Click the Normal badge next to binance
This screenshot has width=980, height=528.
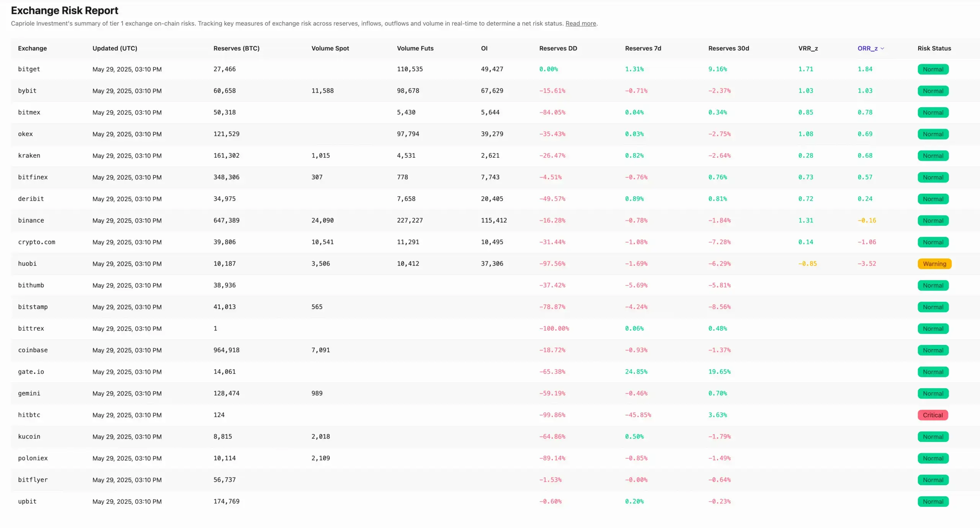pos(933,221)
